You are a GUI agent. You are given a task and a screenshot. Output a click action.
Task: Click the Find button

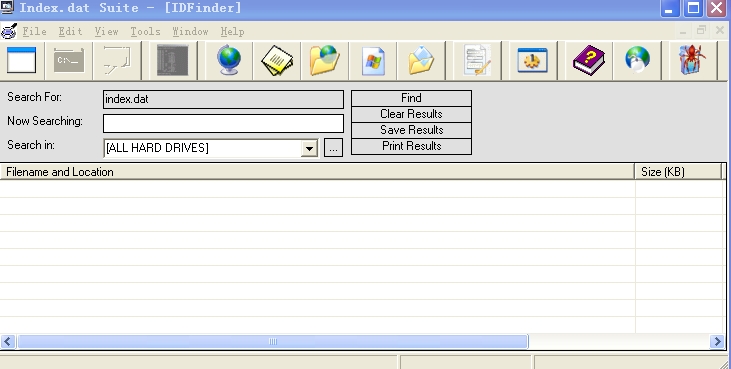pos(411,98)
